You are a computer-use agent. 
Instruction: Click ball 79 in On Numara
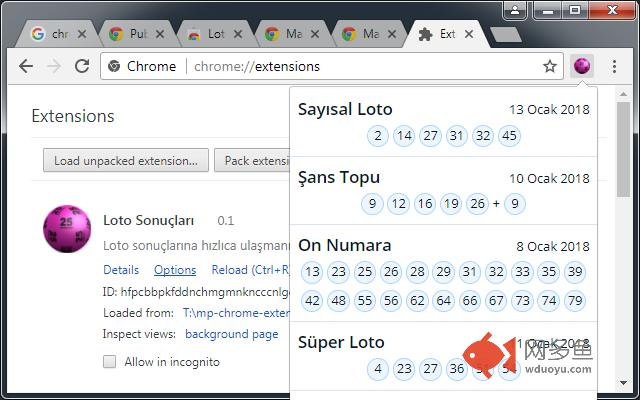pyautogui.click(x=575, y=301)
